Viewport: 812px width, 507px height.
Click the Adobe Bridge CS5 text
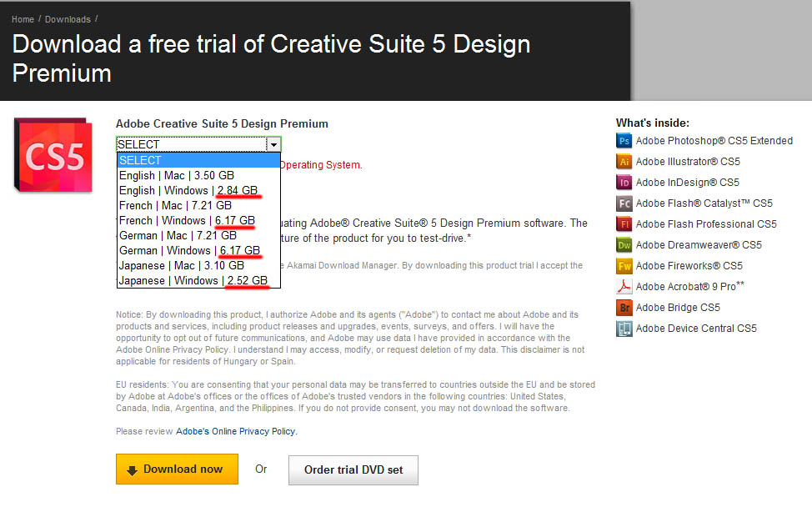[x=678, y=308]
